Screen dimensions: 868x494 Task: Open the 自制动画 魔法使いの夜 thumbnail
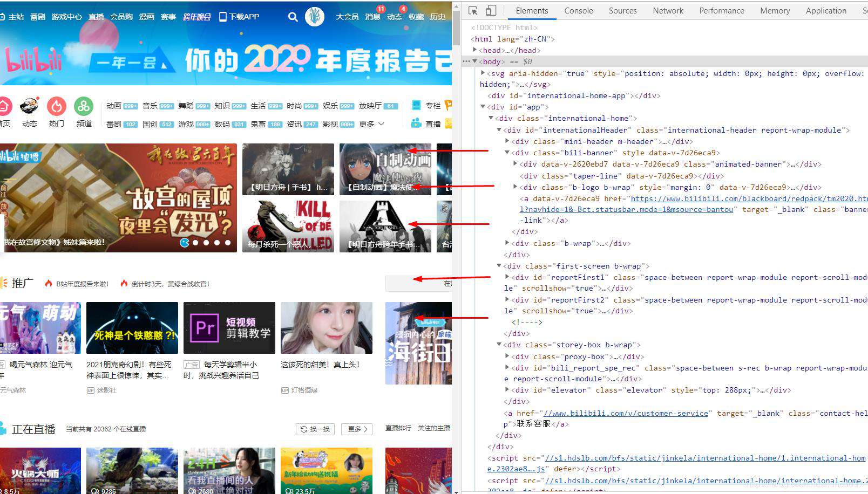coord(385,169)
